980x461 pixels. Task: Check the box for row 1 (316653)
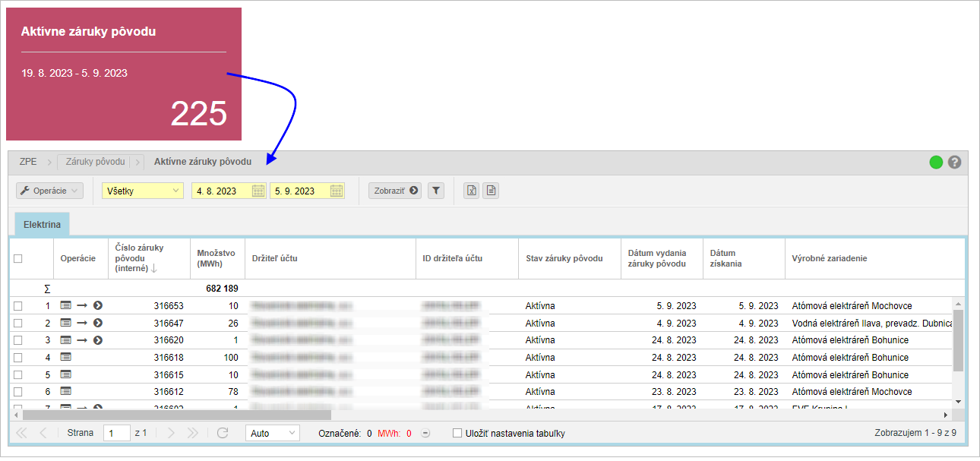(x=18, y=305)
